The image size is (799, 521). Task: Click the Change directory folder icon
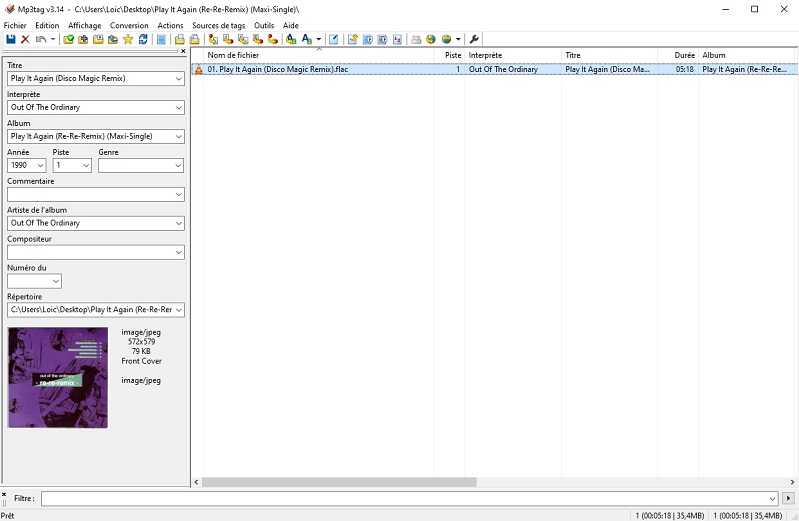pos(68,40)
